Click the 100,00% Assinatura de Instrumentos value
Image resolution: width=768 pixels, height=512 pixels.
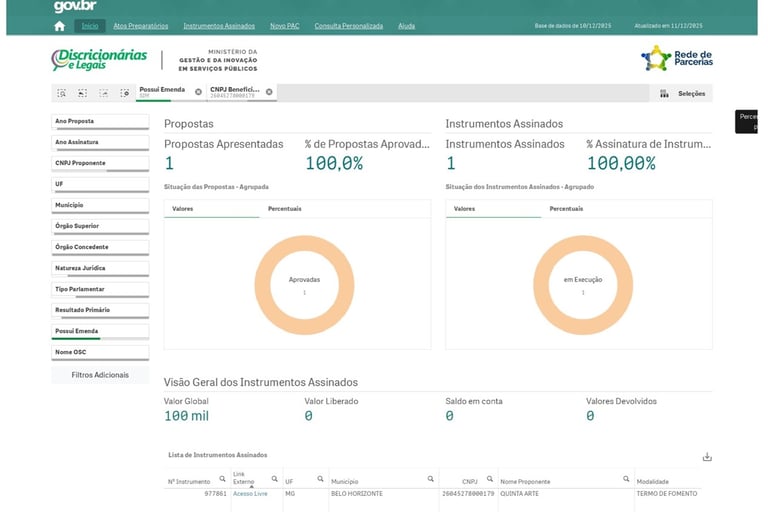coord(621,163)
